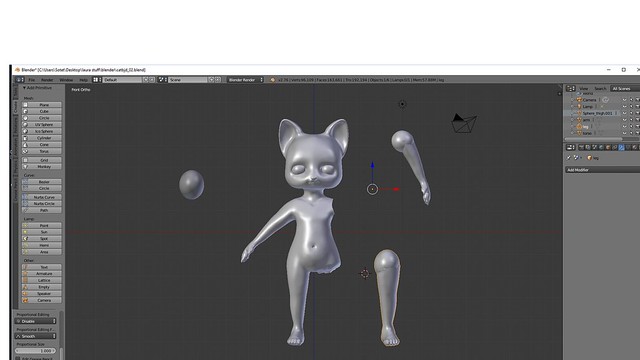This screenshot has width=640, height=360.
Task: Click the Spot lamp icon
Action: (x=25, y=238)
